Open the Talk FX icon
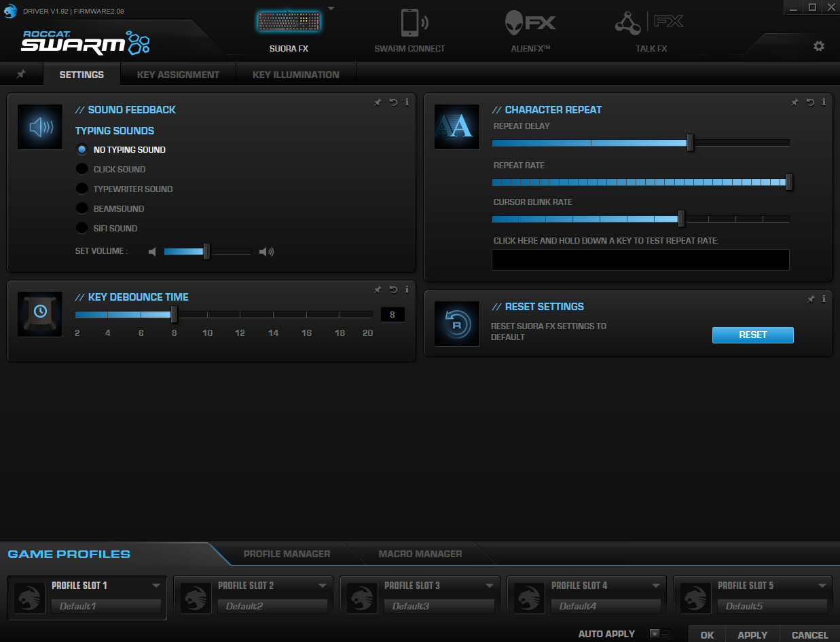Image resolution: width=840 pixels, height=642 pixels. [x=649, y=22]
